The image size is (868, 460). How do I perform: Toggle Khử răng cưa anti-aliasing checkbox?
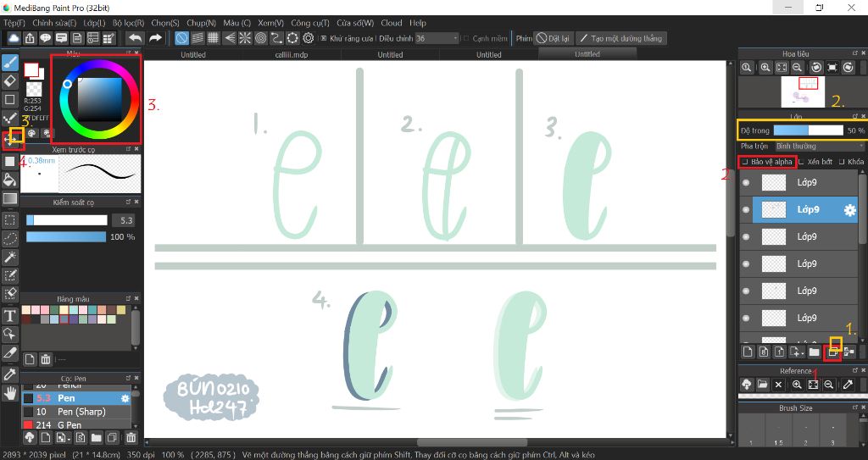pos(324,38)
